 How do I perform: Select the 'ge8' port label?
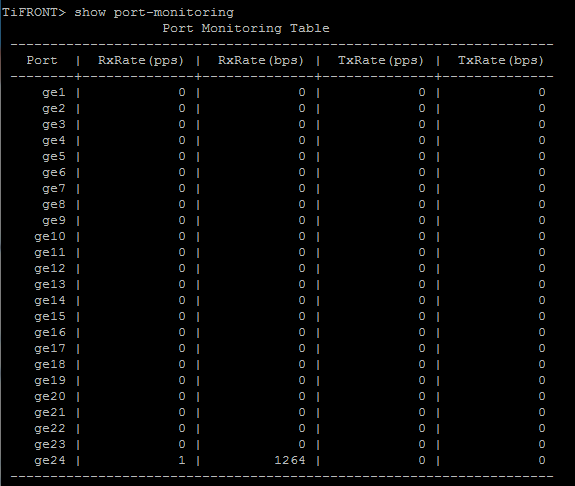tap(54, 205)
